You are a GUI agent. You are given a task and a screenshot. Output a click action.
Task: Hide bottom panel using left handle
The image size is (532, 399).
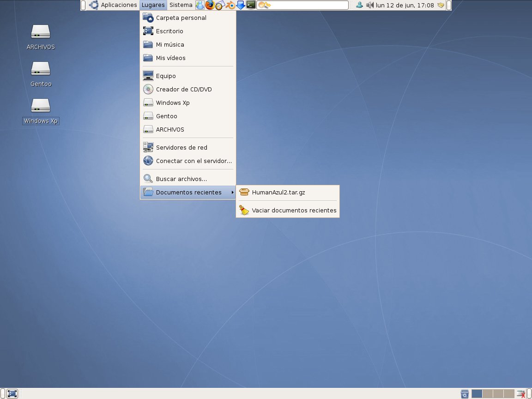pyautogui.click(x=2, y=393)
